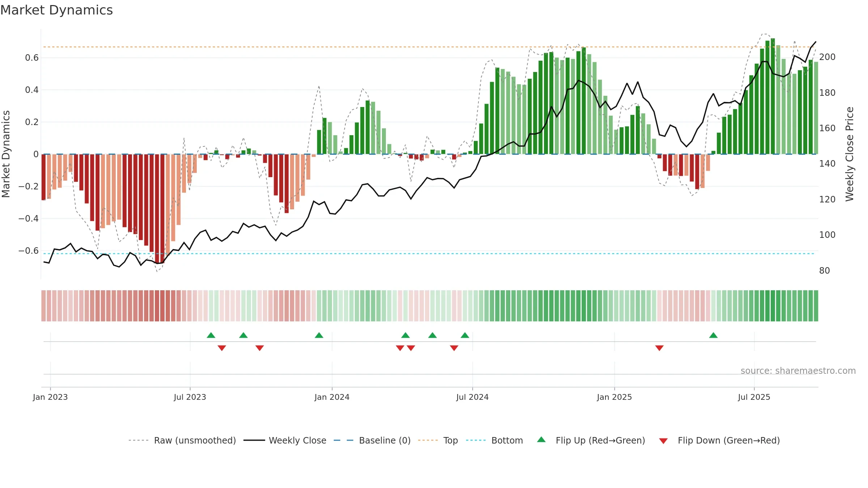The width and height of the screenshot is (868, 488).
Task: Select the first Flip Up marker after Jul 2023
Action: coord(211,335)
